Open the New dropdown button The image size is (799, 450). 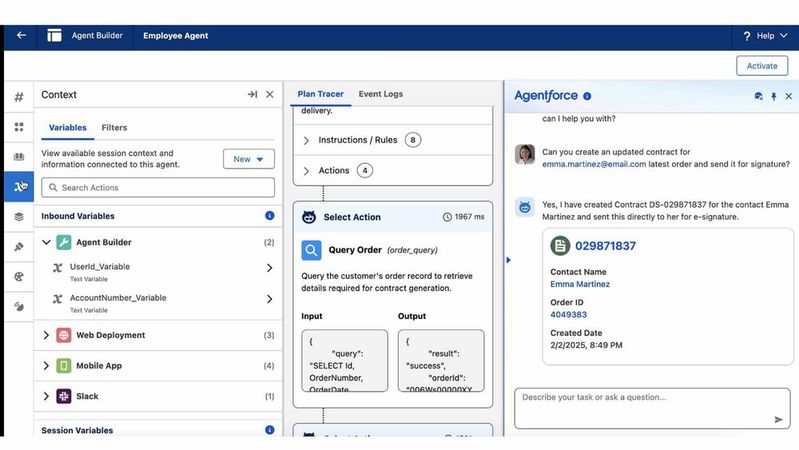(x=249, y=159)
